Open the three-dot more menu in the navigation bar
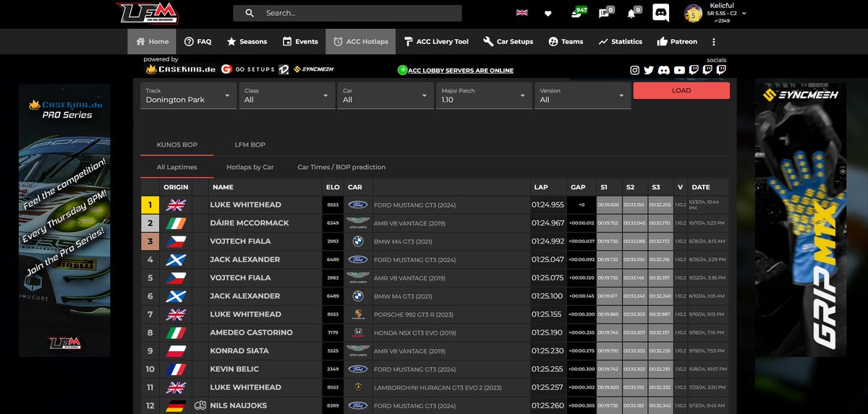 coord(714,42)
